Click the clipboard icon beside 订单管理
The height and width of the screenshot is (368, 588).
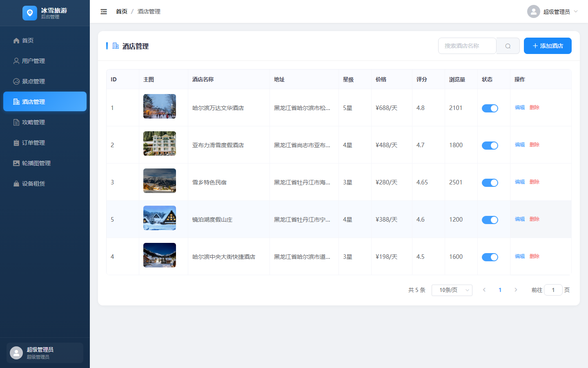(16, 143)
